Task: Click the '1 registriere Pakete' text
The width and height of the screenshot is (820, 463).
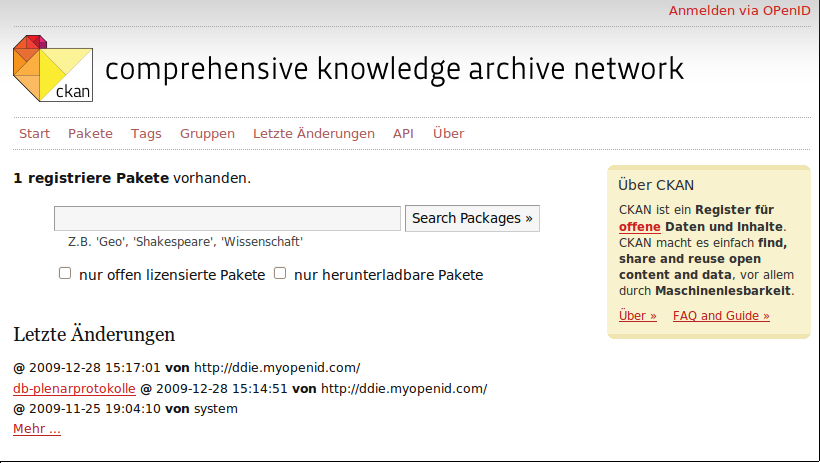Action: [91, 178]
